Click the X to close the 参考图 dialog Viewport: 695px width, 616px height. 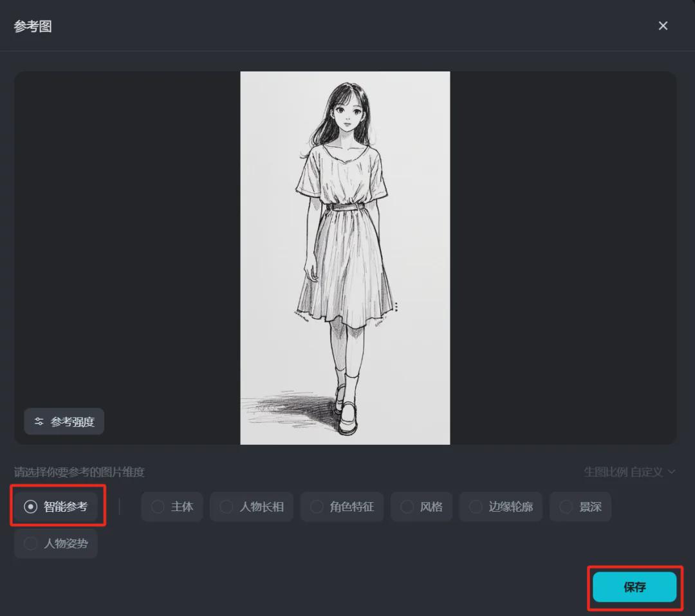point(663,26)
